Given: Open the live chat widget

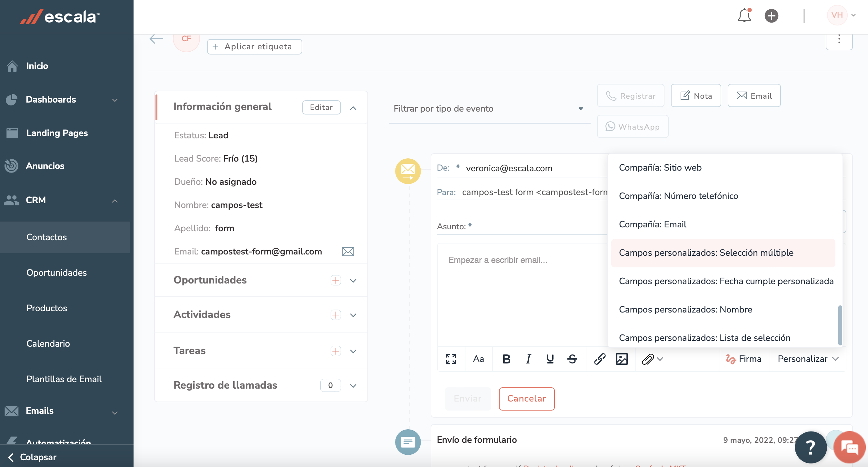Looking at the screenshot, I should [849, 447].
